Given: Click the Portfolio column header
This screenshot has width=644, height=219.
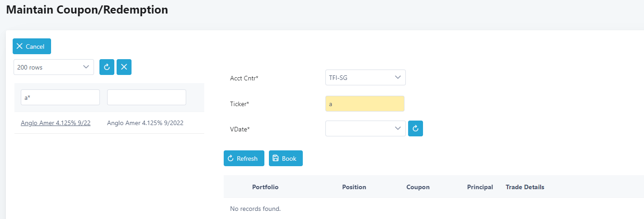Looking at the screenshot, I should point(265,187).
